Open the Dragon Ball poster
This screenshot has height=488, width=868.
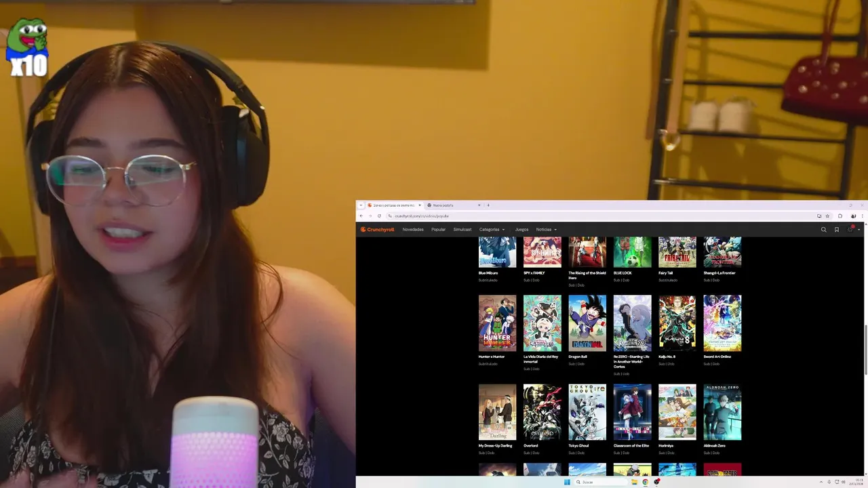(587, 323)
